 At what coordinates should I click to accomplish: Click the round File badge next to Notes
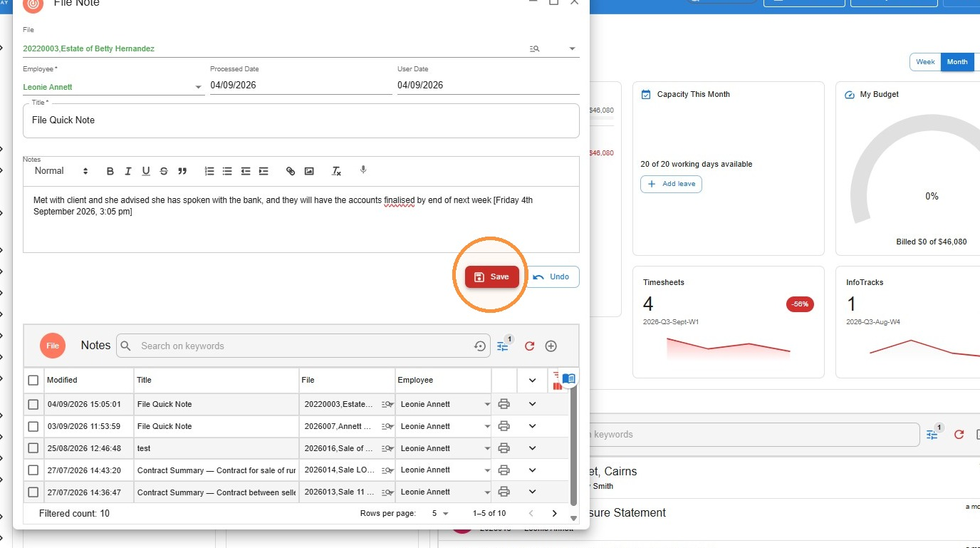pos(53,346)
